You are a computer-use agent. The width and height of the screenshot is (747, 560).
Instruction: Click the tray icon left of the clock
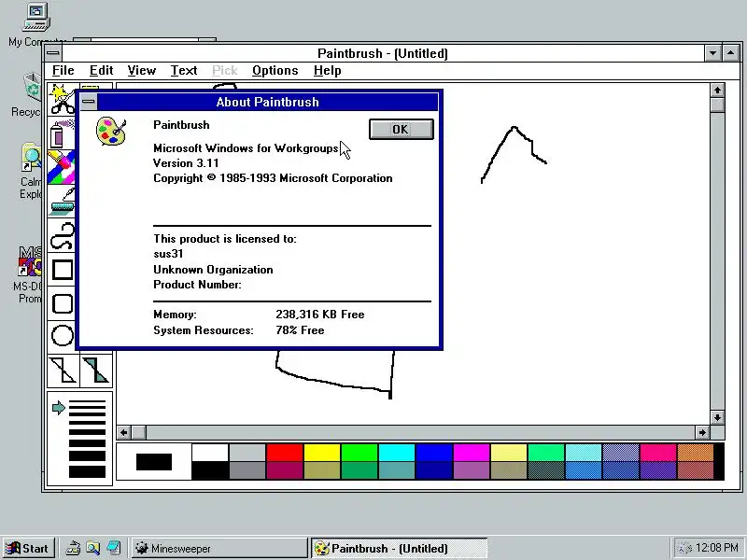tap(684, 548)
